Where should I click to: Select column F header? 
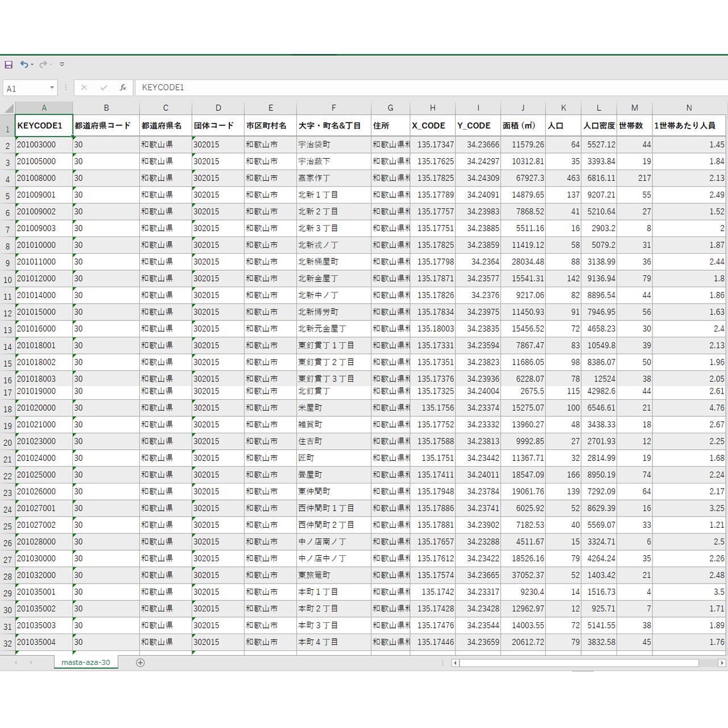[x=333, y=108]
